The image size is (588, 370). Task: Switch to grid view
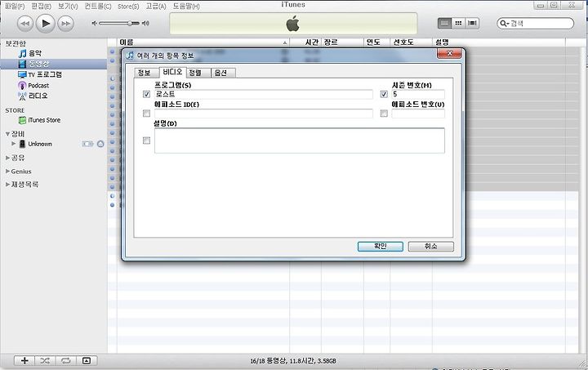click(x=458, y=23)
